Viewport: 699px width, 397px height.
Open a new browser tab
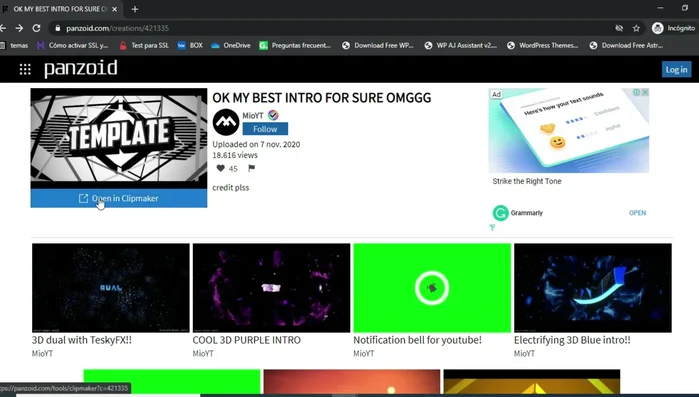135,9
